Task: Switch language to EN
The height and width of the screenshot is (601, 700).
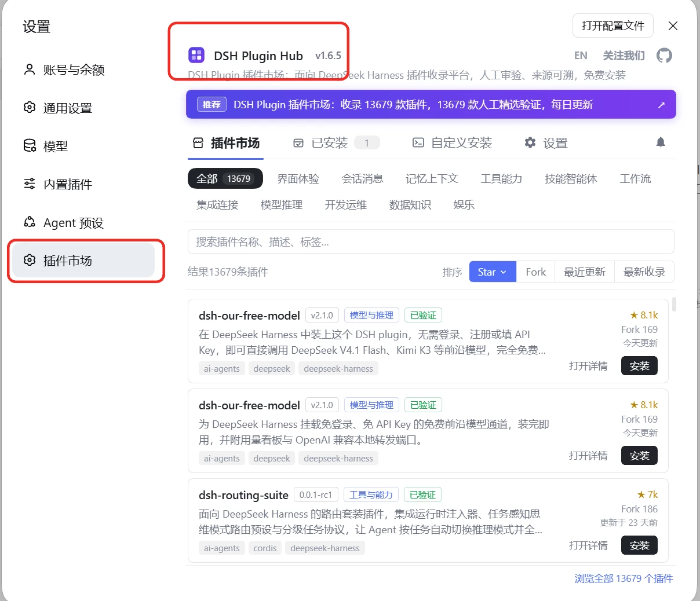Action: (581, 56)
